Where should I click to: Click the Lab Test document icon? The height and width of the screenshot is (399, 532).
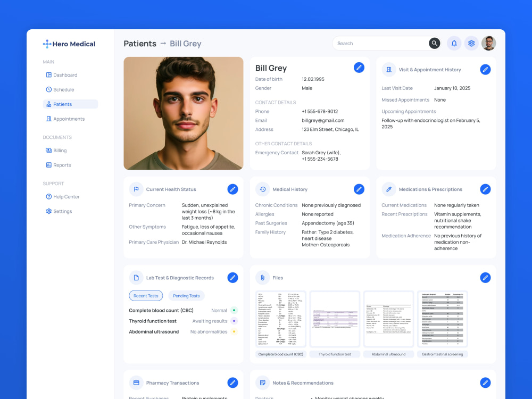pos(136,278)
